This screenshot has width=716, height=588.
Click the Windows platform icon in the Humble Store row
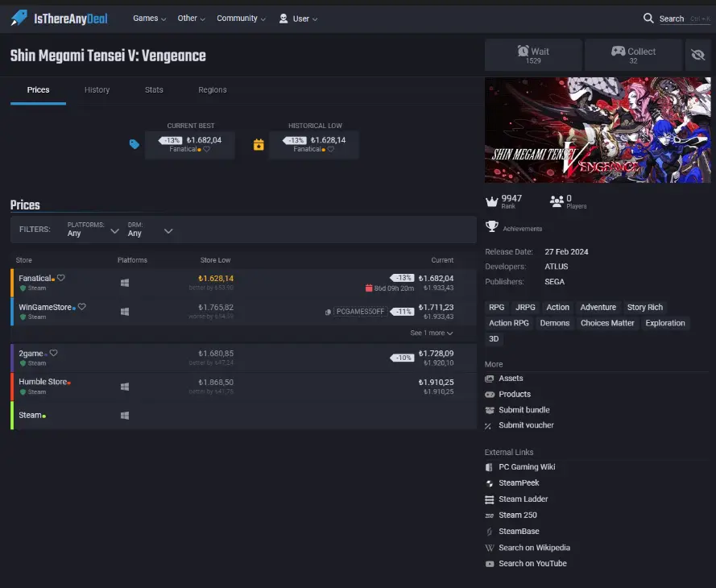pyautogui.click(x=125, y=387)
